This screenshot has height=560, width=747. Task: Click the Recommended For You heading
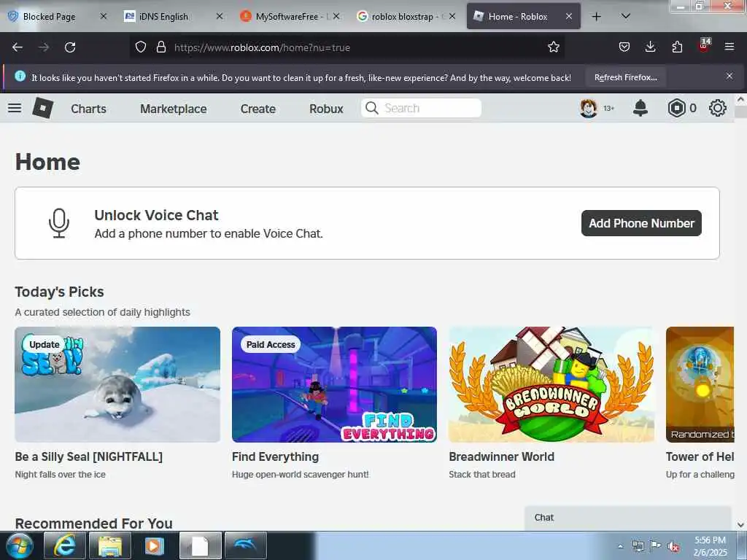pos(94,524)
